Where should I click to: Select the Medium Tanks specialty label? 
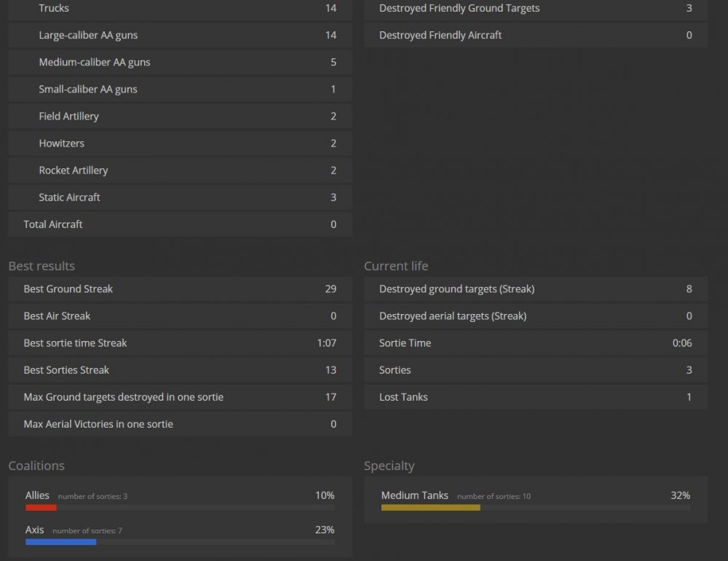pyautogui.click(x=414, y=495)
